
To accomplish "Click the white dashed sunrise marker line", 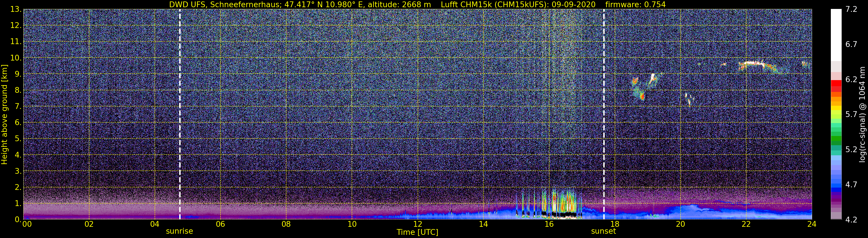I will click(179, 114).
